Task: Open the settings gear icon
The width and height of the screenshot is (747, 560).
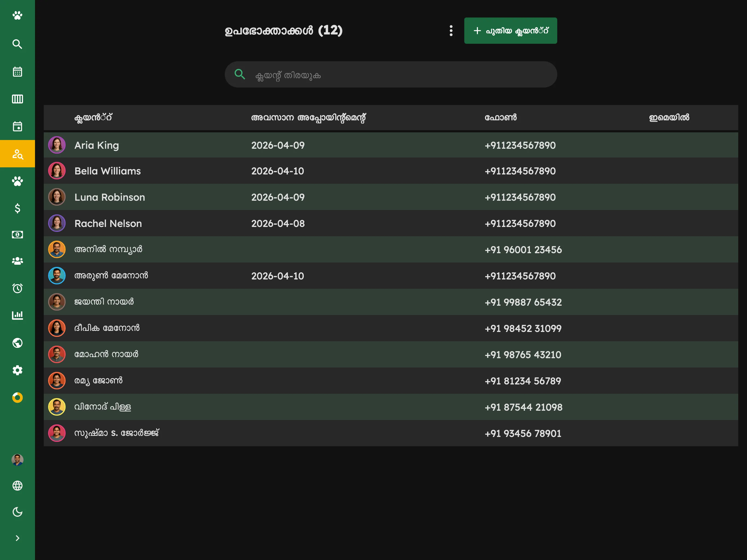Action: point(17,370)
